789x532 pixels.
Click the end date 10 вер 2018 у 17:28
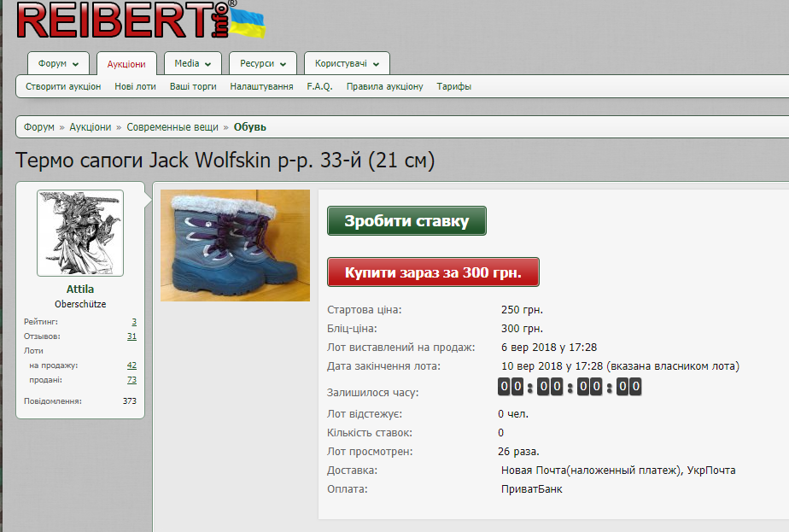click(552, 365)
